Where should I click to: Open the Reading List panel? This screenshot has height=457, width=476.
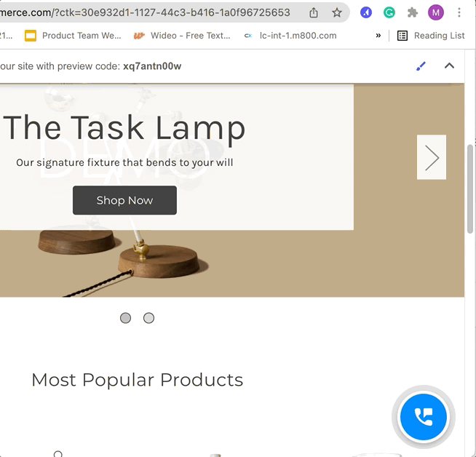click(x=431, y=36)
